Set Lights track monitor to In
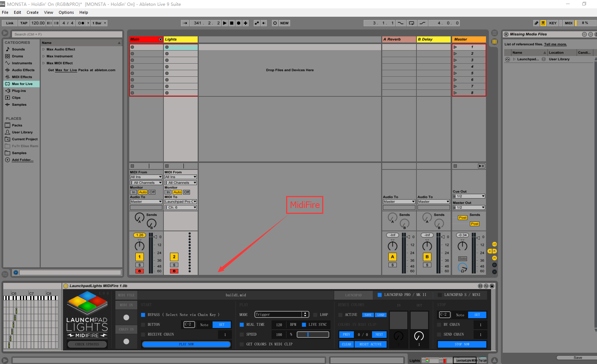This screenshot has width=597, height=364. point(168,192)
